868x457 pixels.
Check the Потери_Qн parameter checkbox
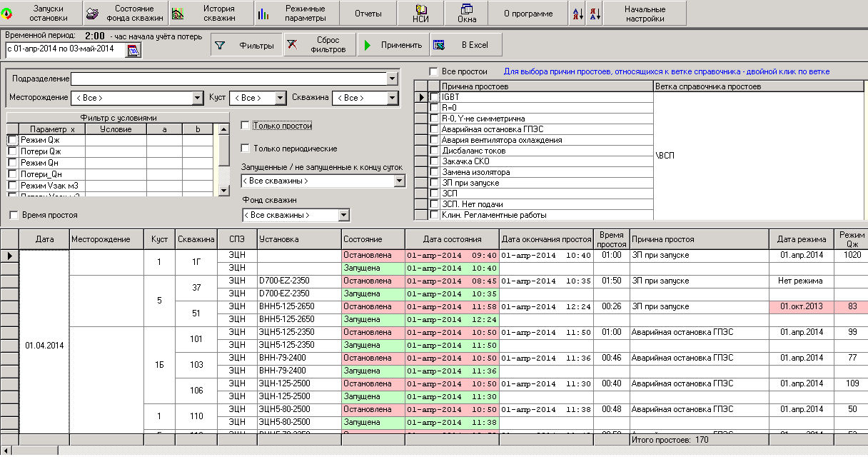(x=12, y=174)
